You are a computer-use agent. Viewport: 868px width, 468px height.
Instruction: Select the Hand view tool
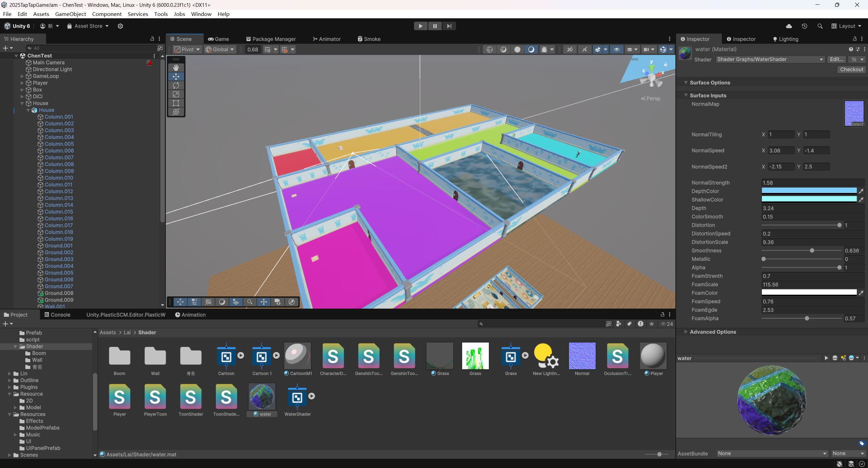(x=176, y=67)
